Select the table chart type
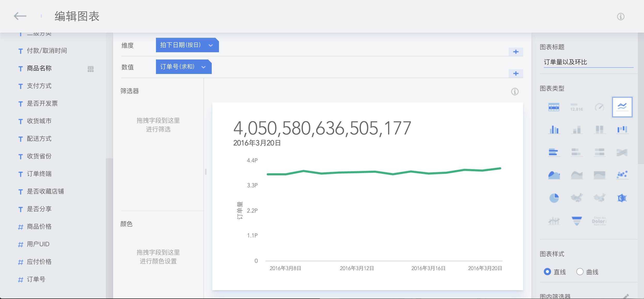Viewport: 644px width, 299px height. pyautogui.click(x=554, y=107)
